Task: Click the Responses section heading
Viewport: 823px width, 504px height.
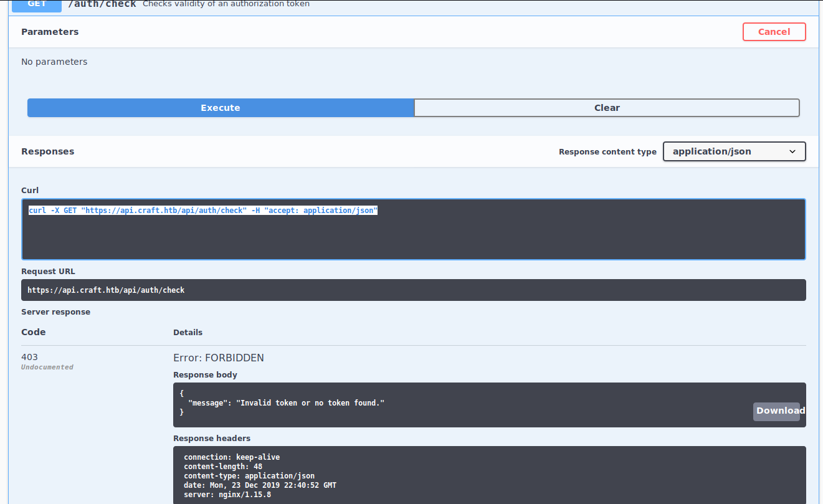Action: click(x=47, y=151)
